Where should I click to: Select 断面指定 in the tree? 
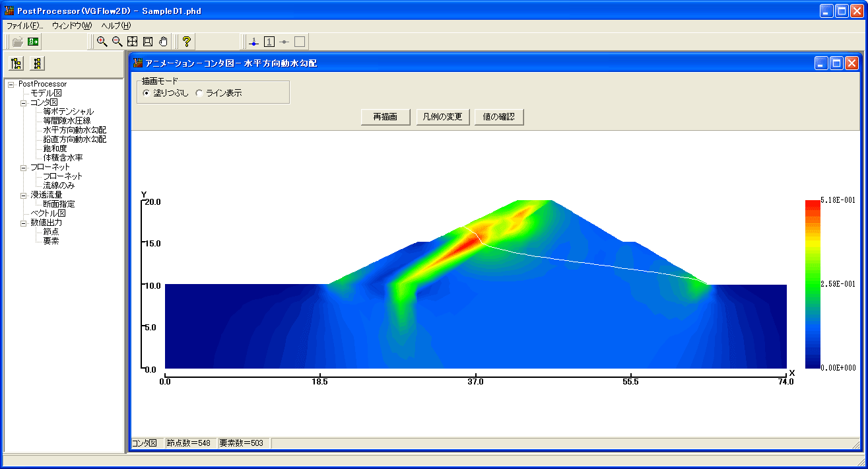(59, 204)
